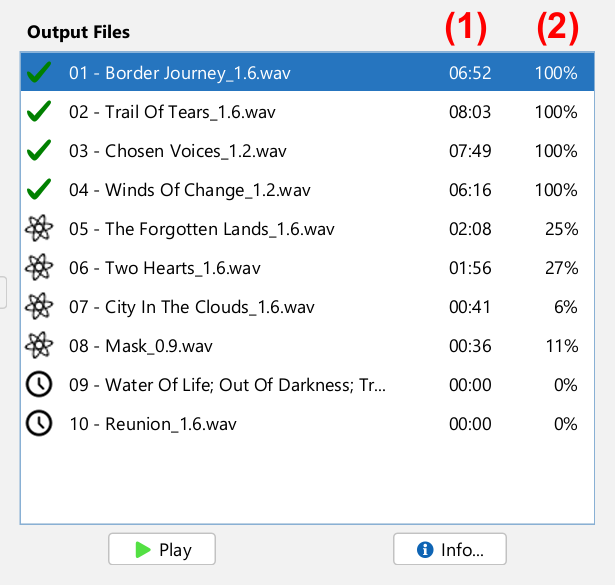Image resolution: width=615 pixels, height=585 pixels.
Task: Click the completed checkmark for Trail Of Tears
Action: pyautogui.click(x=39, y=112)
